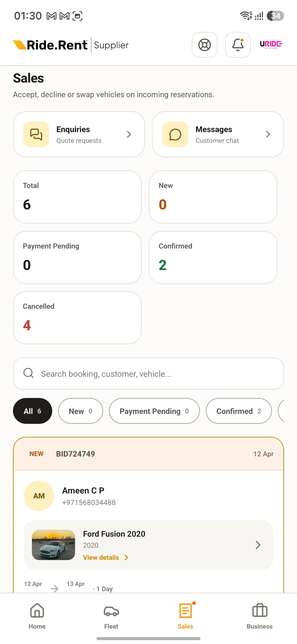Tap the Enquiries chat bubbles icon

tap(36, 134)
